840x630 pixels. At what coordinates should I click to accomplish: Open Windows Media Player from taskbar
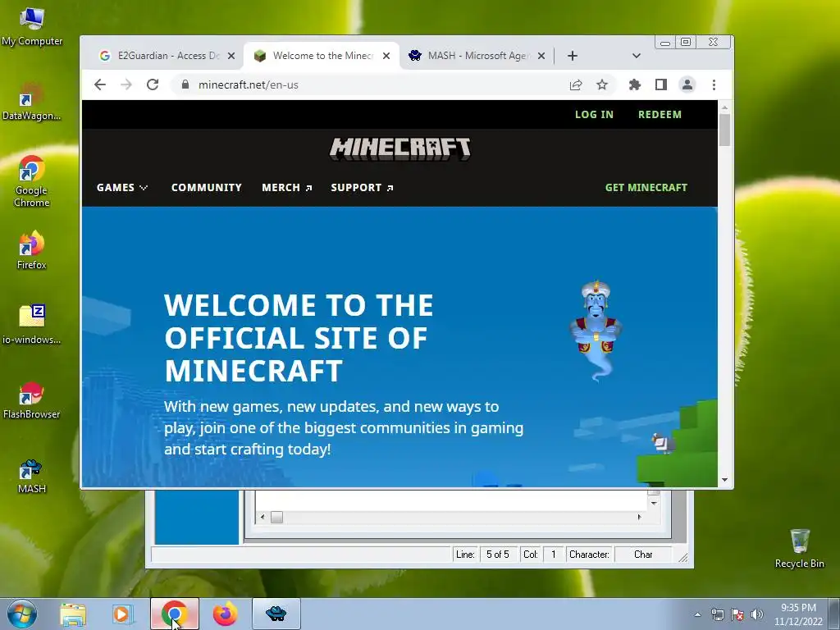121,614
